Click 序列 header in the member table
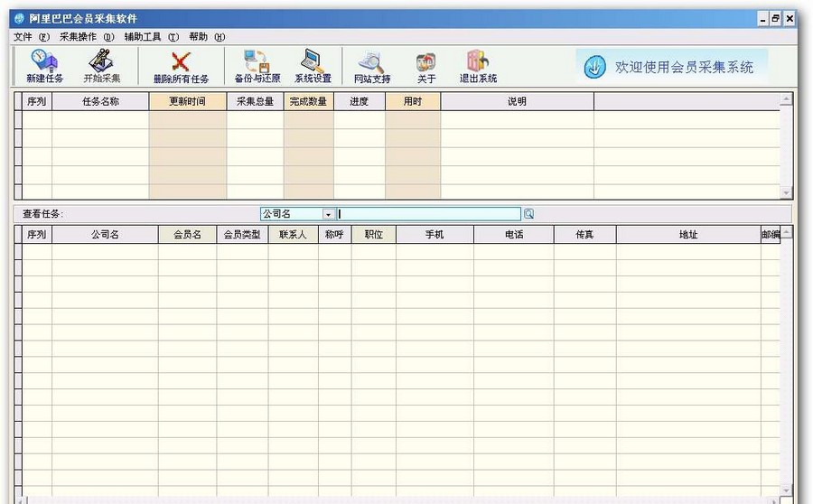This screenshot has height=504, width=813. [x=37, y=234]
